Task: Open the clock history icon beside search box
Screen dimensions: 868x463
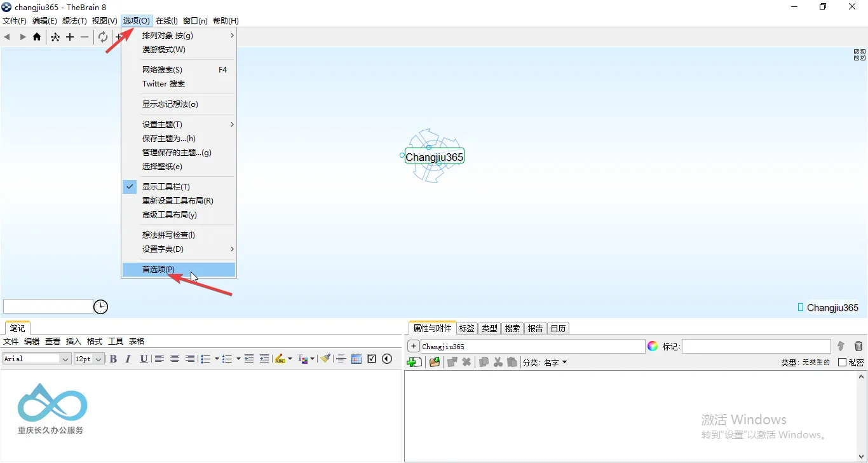Action: point(100,307)
